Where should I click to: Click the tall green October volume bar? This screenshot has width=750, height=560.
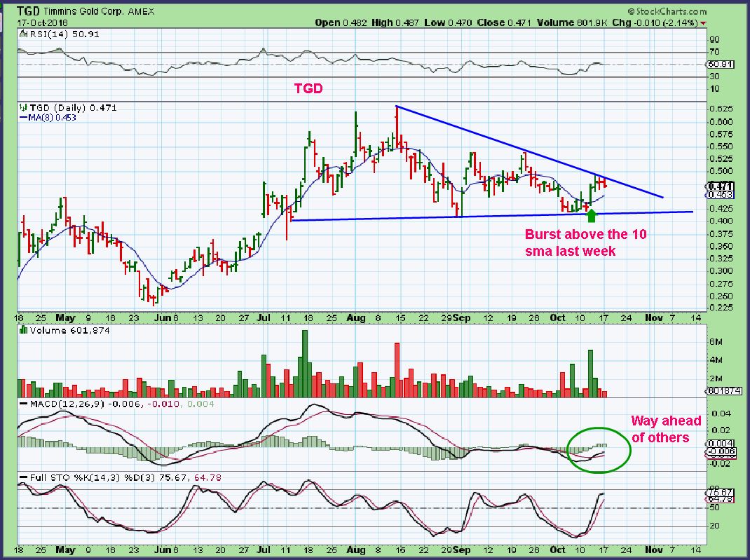(590, 374)
